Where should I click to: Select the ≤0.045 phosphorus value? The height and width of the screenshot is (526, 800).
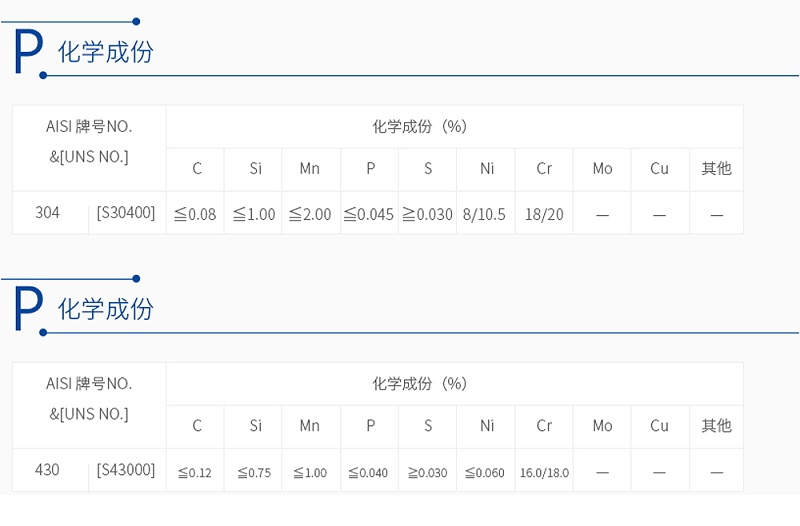coord(369,214)
